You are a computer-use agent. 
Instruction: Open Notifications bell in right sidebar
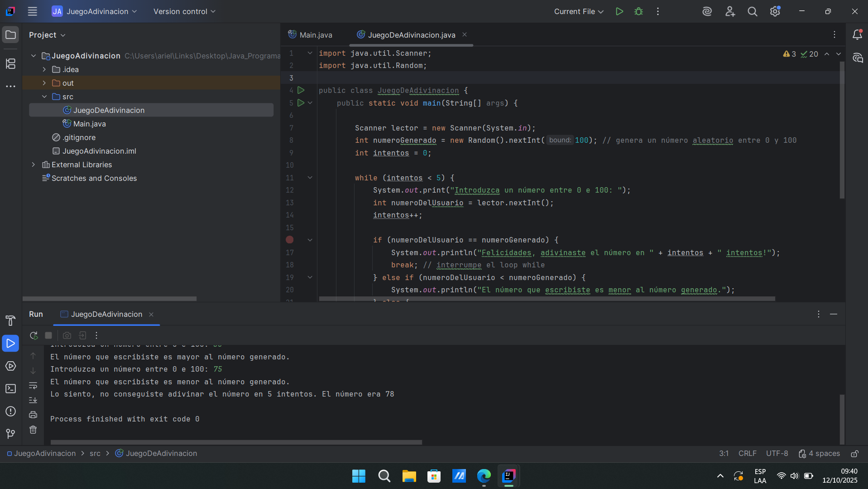tap(857, 35)
